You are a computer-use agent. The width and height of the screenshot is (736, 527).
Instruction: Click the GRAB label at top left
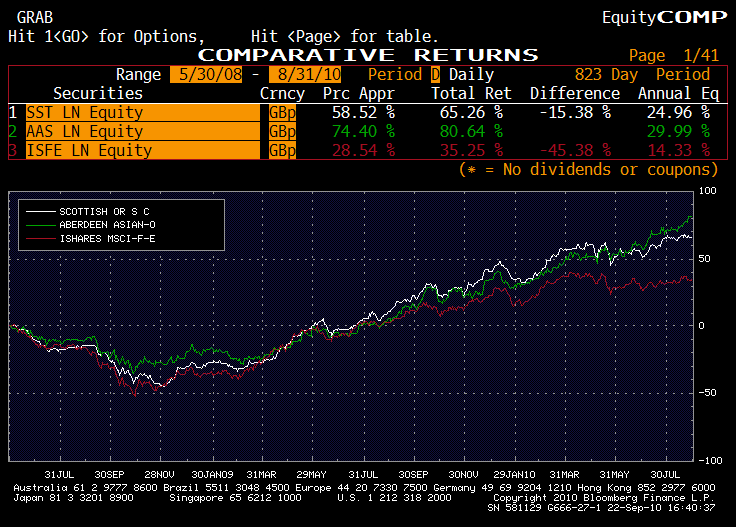(x=35, y=17)
